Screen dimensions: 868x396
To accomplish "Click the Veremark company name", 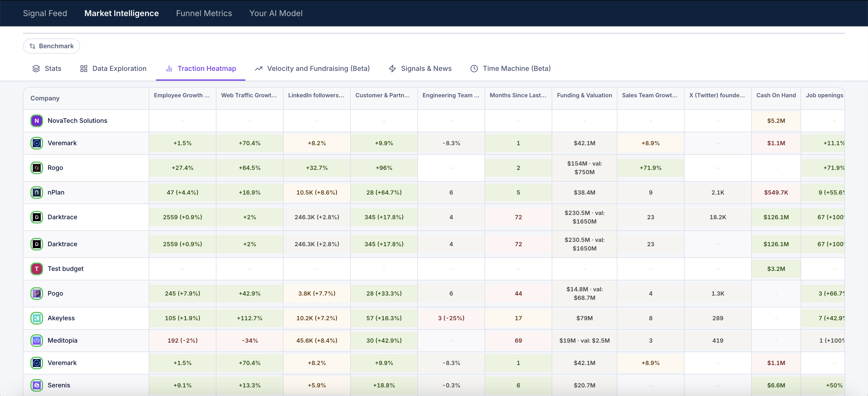I will coord(62,143).
